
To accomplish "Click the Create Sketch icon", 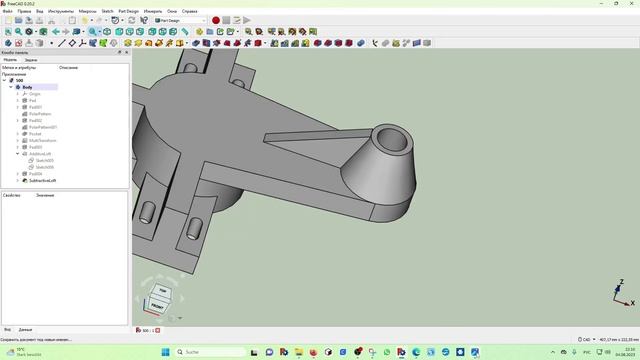I will tap(19, 43).
